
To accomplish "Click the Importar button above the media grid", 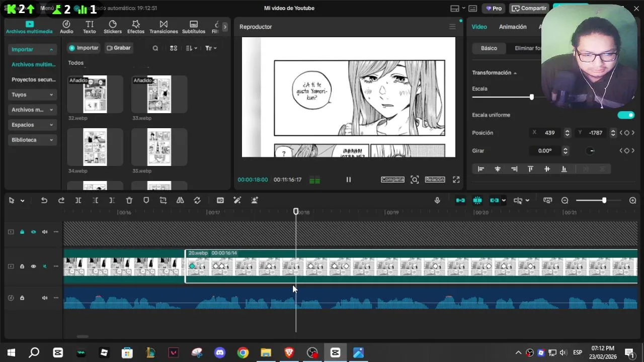I will tap(84, 48).
